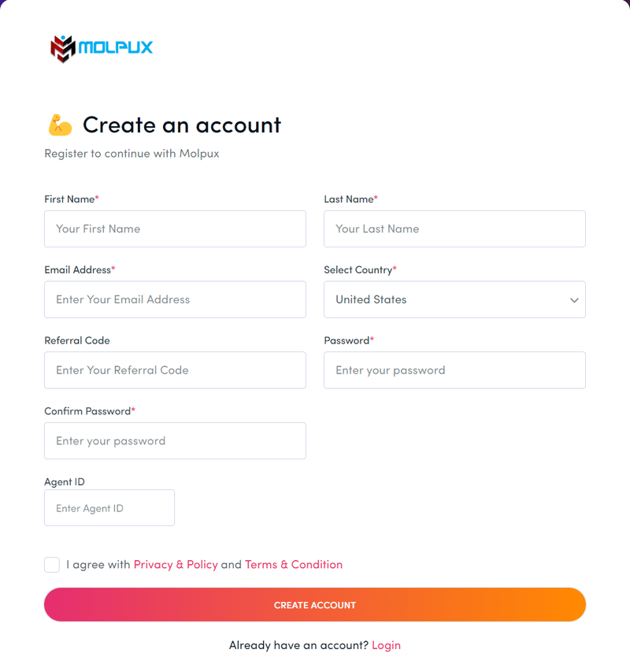Click the chevron arrow in country selector
This screenshot has height=672, width=630.
[x=574, y=300]
